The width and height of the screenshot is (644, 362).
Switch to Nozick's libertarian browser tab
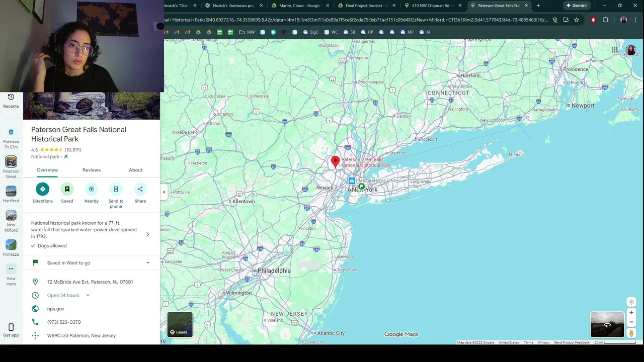[233, 6]
